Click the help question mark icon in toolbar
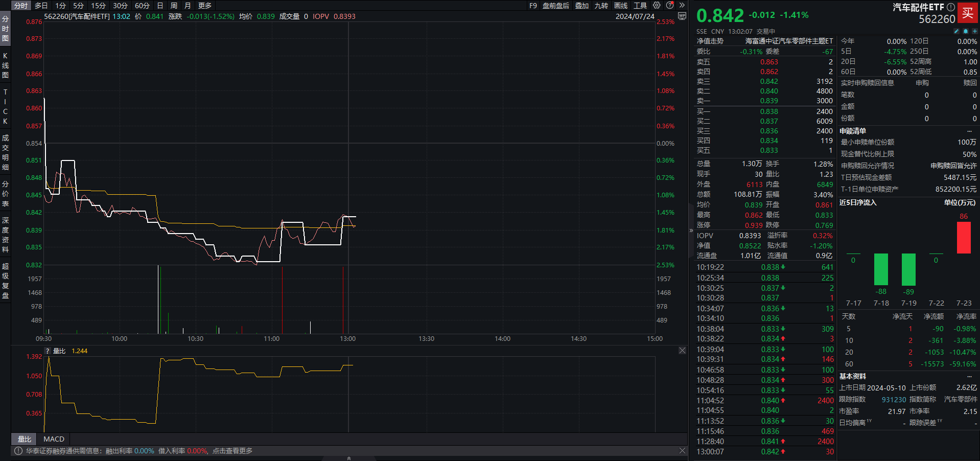The height and width of the screenshot is (461, 980). click(x=670, y=5)
